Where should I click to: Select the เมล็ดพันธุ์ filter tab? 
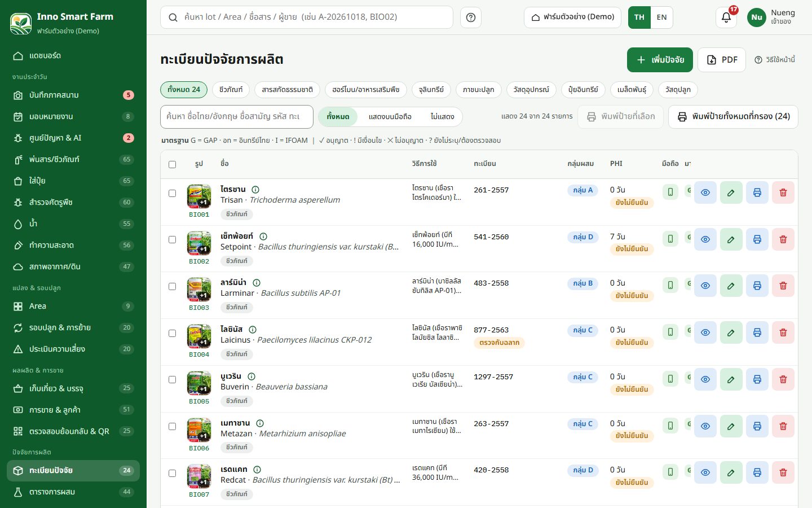click(x=632, y=90)
